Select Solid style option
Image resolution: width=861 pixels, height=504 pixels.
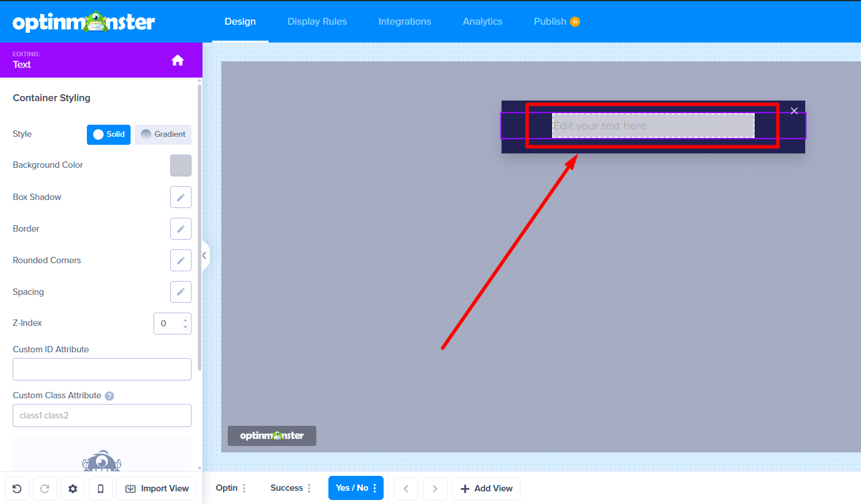pos(109,134)
